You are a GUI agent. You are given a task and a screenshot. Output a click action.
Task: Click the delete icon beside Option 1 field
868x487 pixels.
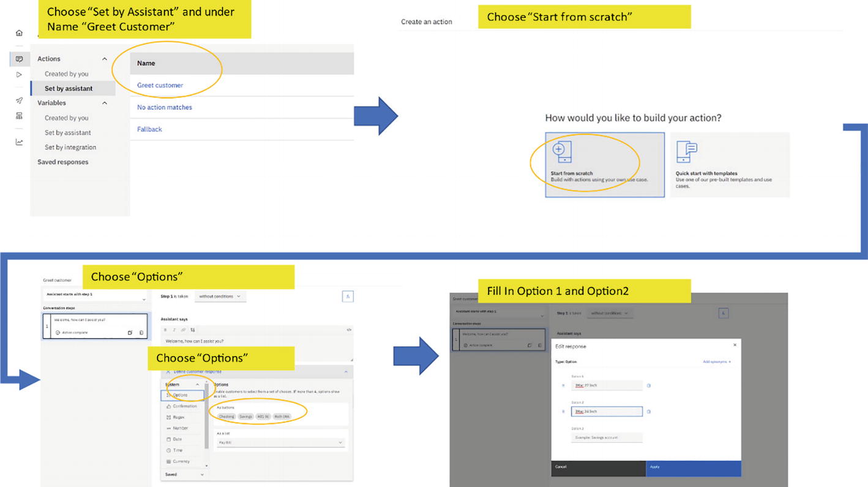click(x=649, y=385)
